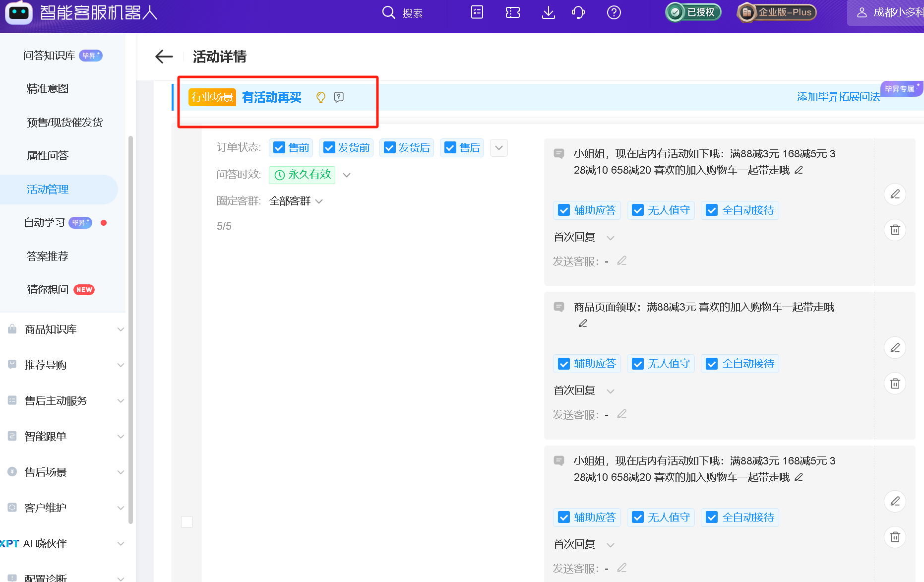Delete the first reply card with the trash icon
The height and width of the screenshot is (582, 924).
click(x=895, y=230)
